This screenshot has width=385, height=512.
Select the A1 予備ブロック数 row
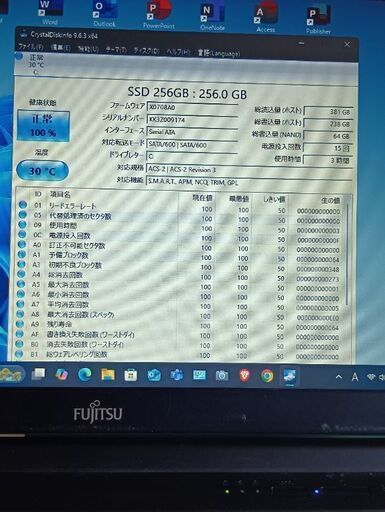pyautogui.click(x=180, y=256)
